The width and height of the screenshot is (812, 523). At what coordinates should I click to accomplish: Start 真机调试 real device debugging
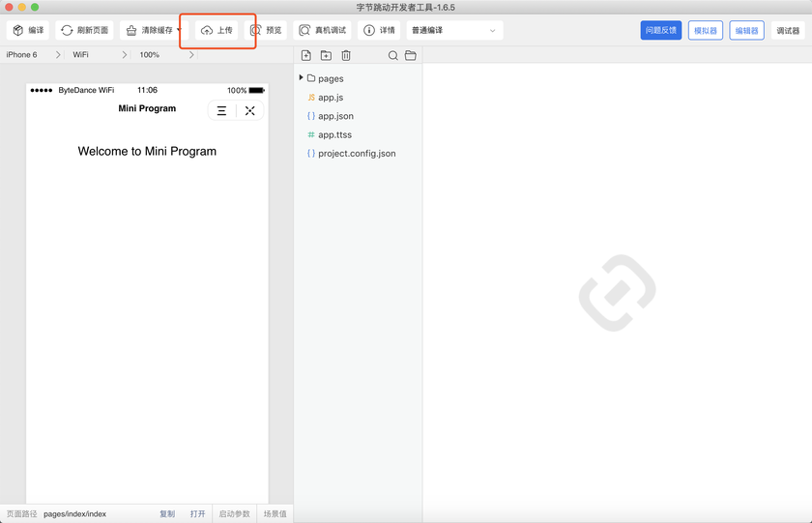(x=322, y=30)
